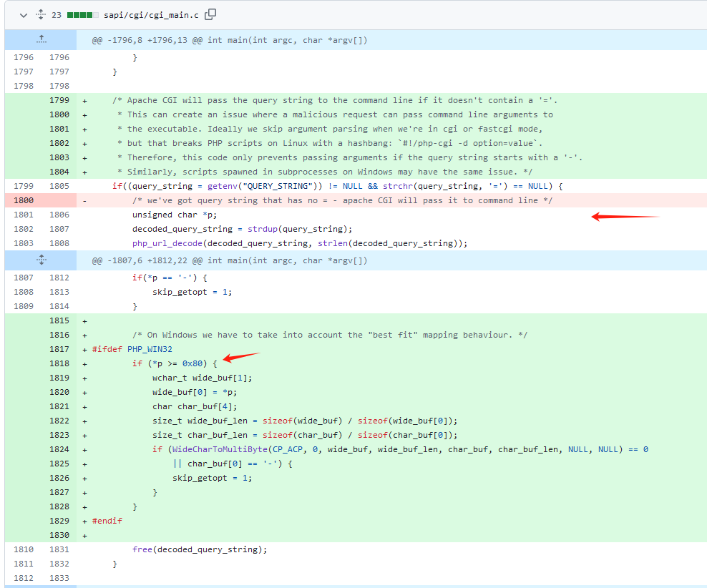Open the sapi/cgi/cgi_main.c file name
This screenshot has height=588, width=707.
151,15
